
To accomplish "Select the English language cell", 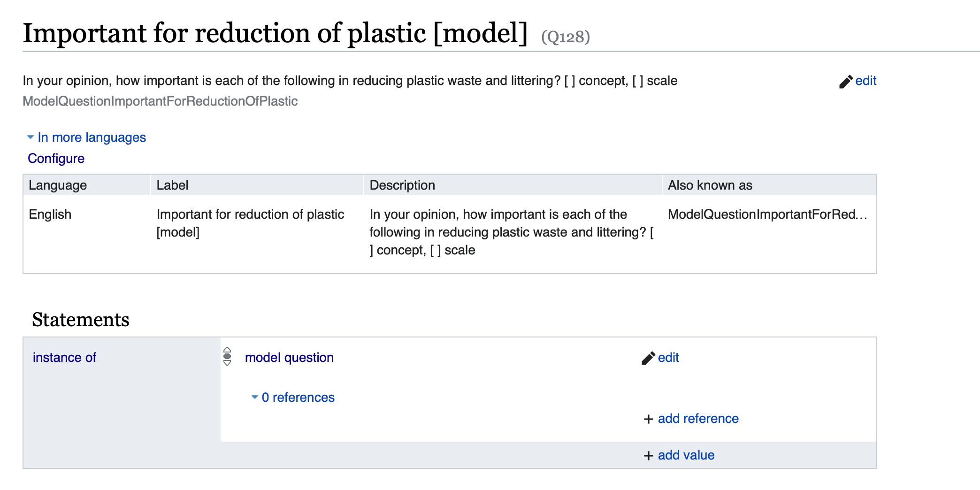I will pyautogui.click(x=50, y=214).
